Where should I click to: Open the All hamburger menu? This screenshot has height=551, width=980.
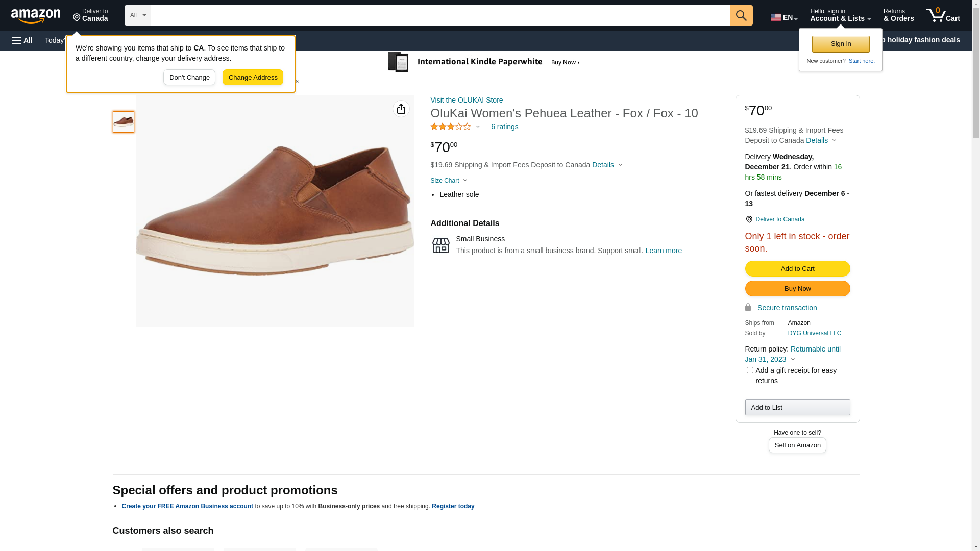pyautogui.click(x=22, y=40)
